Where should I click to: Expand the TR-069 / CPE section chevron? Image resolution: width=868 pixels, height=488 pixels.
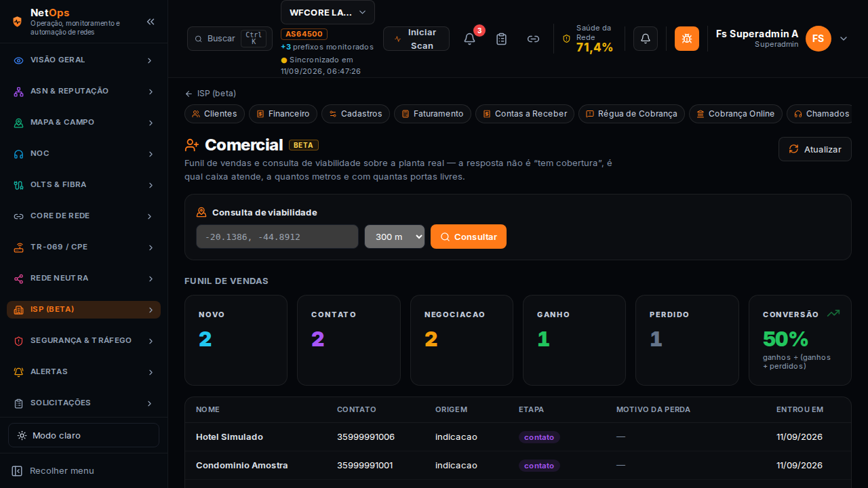coord(151,247)
